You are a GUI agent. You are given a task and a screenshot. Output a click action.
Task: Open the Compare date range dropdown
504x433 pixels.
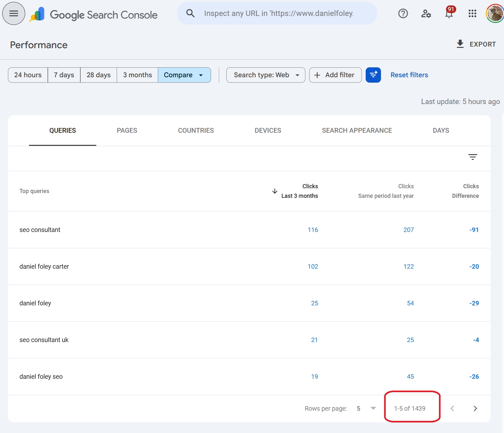pos(184,75)
